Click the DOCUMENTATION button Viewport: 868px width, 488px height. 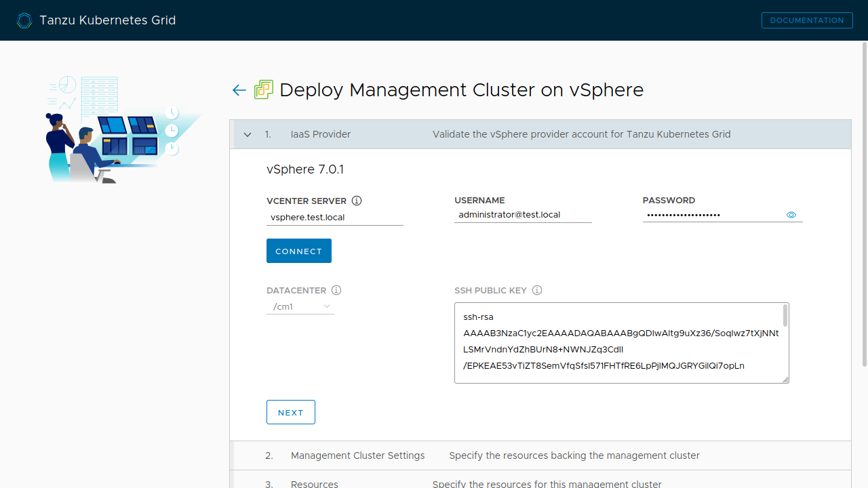pos(807,20)
